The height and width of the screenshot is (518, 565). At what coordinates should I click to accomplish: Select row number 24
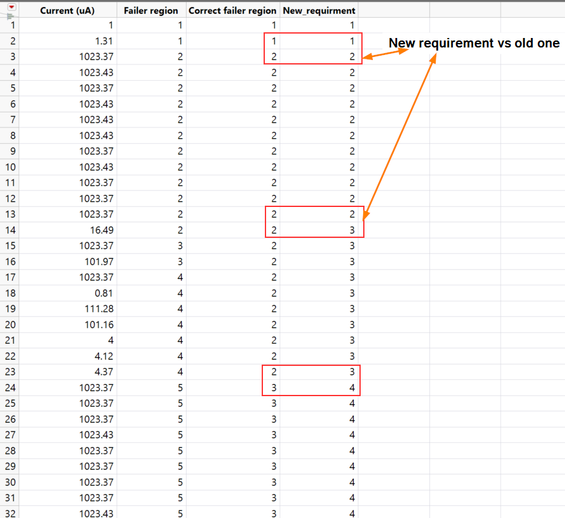pos(10,388)
